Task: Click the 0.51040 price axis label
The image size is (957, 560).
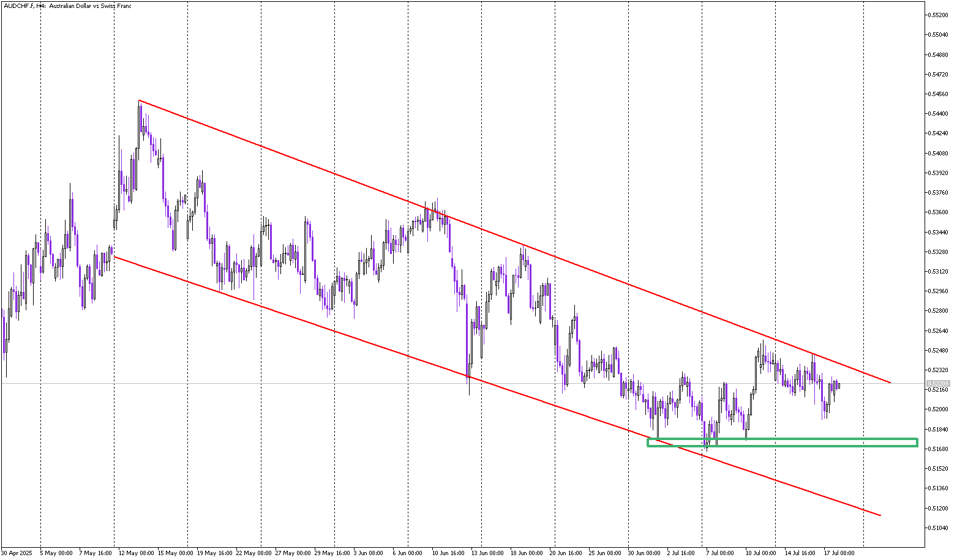Action: [939, 528]
